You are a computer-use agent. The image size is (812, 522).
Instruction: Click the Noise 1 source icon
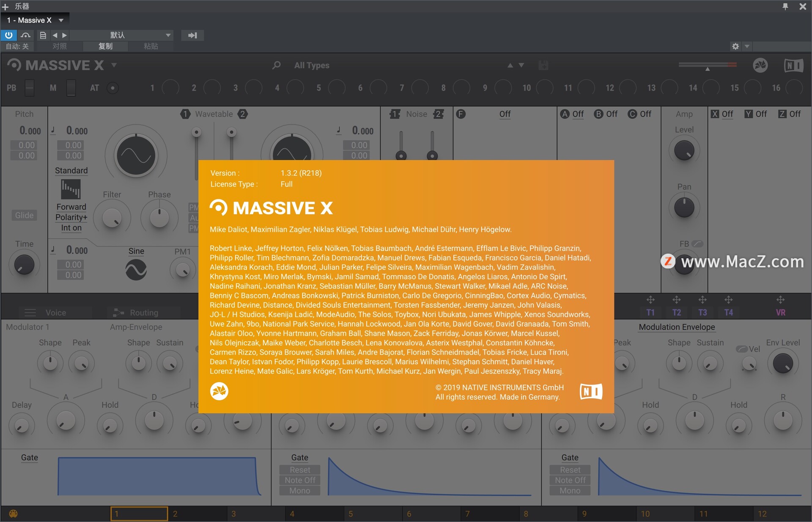(x=395, y=114)
